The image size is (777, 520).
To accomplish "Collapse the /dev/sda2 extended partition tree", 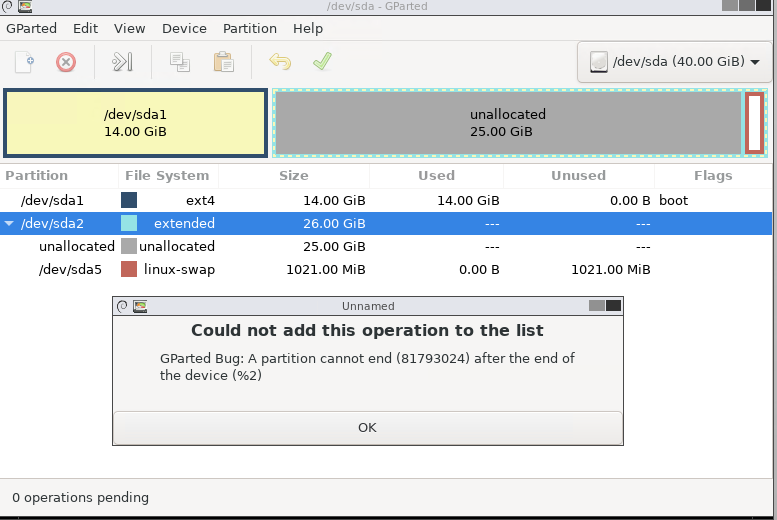I will pyautogui.click(x=9, y=224).
